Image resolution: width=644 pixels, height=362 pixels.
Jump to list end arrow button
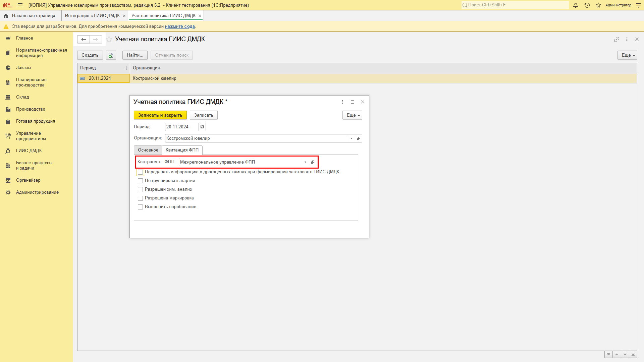point(633,355)
